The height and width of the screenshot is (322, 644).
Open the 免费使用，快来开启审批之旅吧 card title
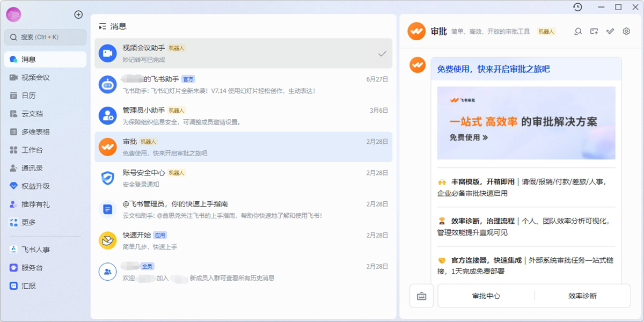[x=493, y=69]
